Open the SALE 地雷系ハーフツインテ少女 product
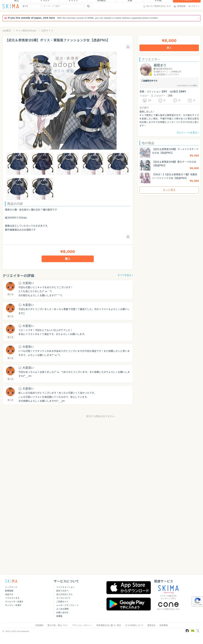203x644 pixels. 175,176
